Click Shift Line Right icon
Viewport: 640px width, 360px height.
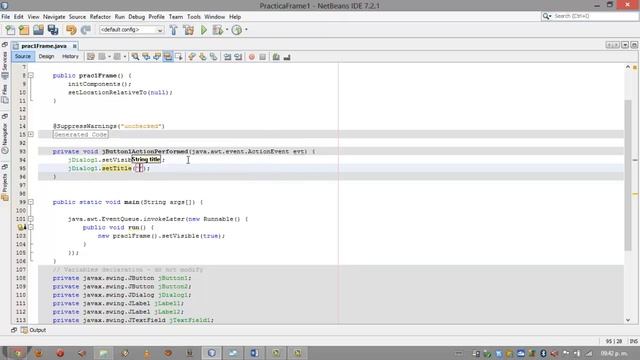point(238,57)
